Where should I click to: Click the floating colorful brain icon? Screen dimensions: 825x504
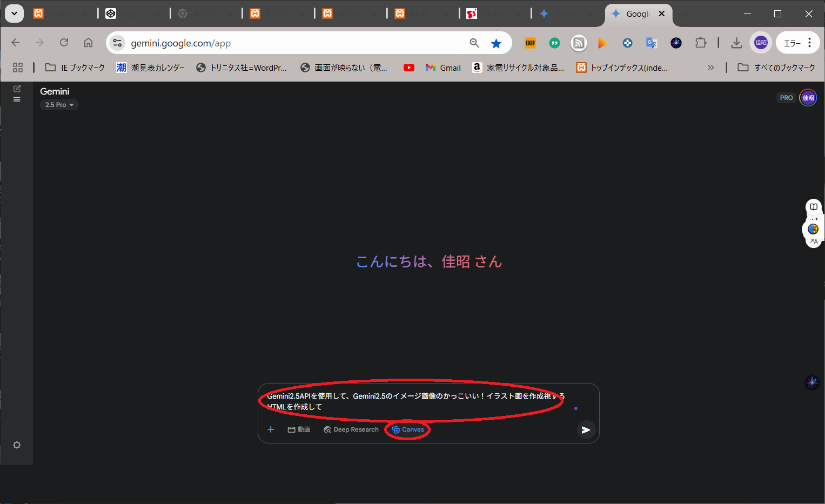[x=813, y=229]
